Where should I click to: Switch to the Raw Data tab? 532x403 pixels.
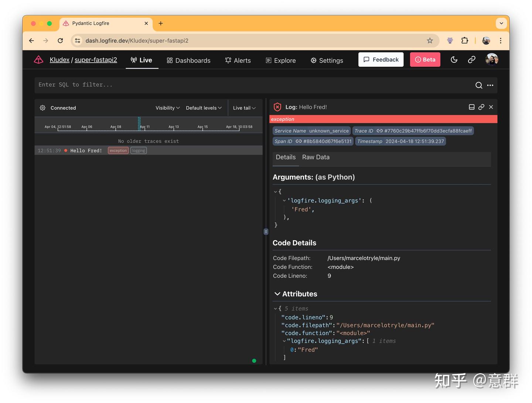pyautogui.click(x=316, y=157)
